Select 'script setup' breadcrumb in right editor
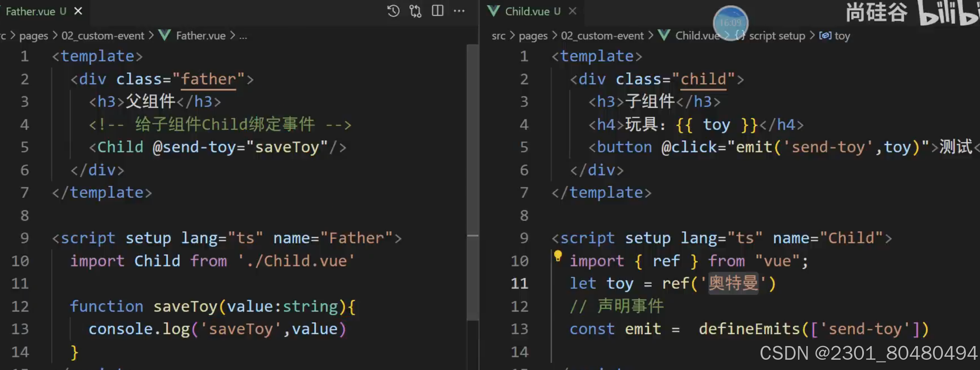Image resolution: width=980 pixels, height=370 pixels. click(x=777, y=36)
